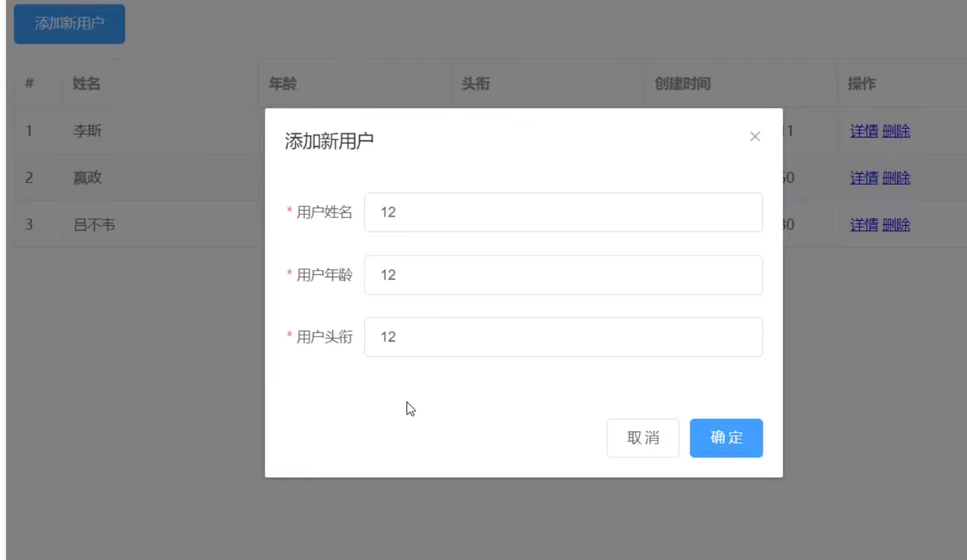Close the 添加新用户 dialog with the × icon

[x=755, y=136]
